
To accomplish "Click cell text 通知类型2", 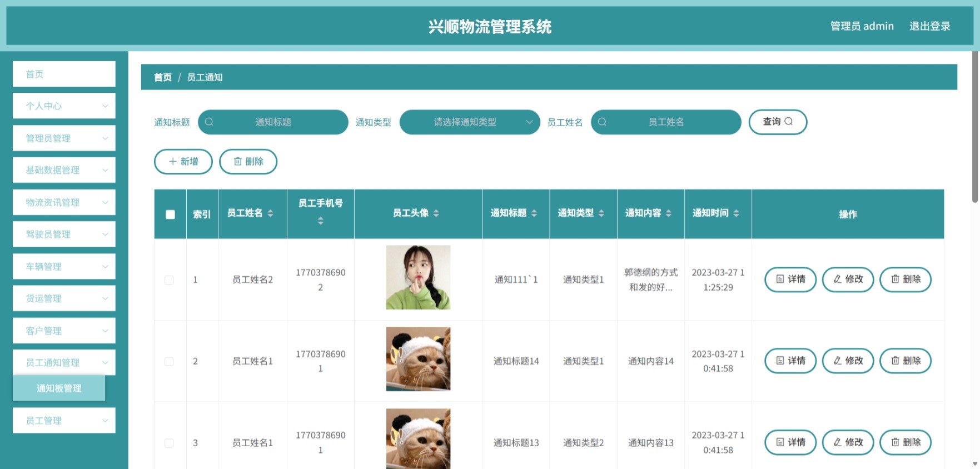I will coord(583,443).
